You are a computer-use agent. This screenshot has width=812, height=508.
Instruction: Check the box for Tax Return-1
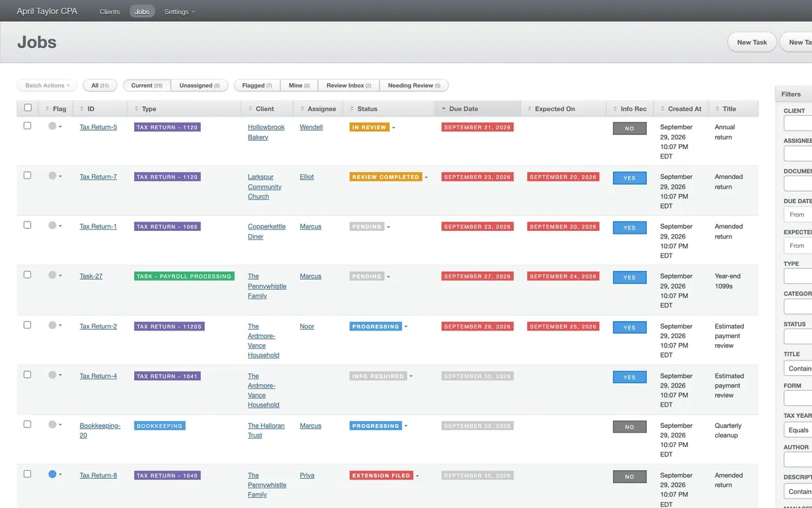click(x=28, y=225)
